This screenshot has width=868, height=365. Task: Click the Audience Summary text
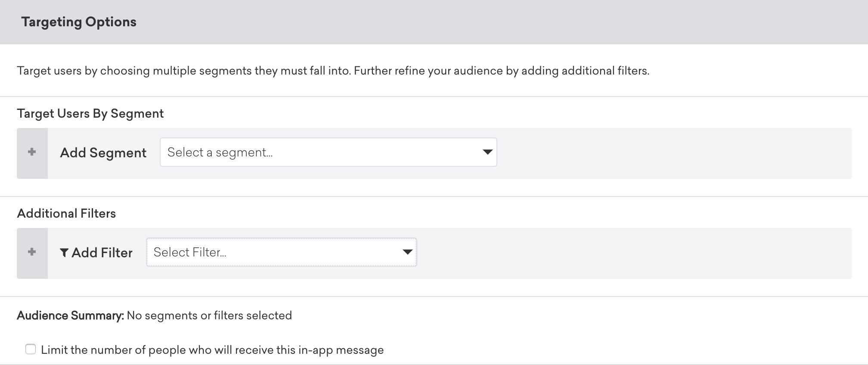coord(154,315)
